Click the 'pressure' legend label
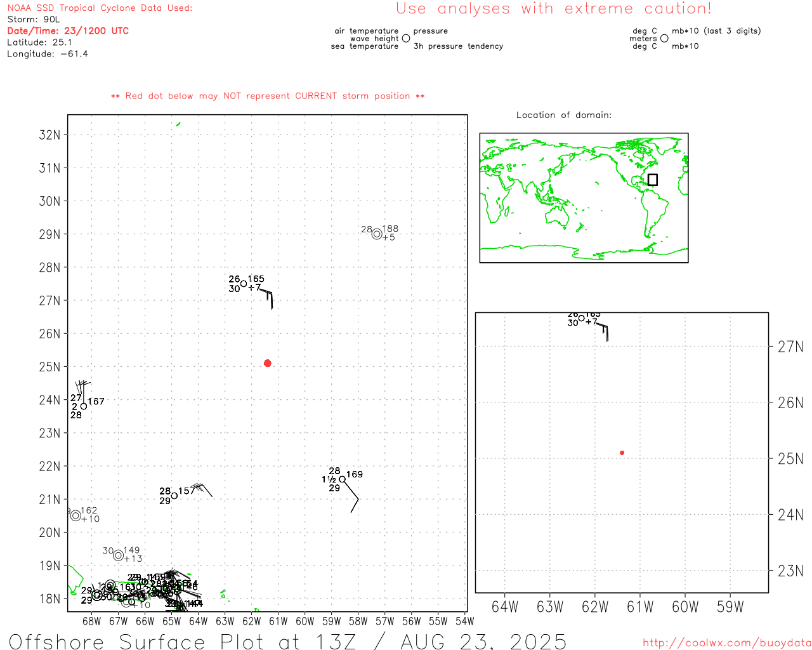 pos(431,30)
